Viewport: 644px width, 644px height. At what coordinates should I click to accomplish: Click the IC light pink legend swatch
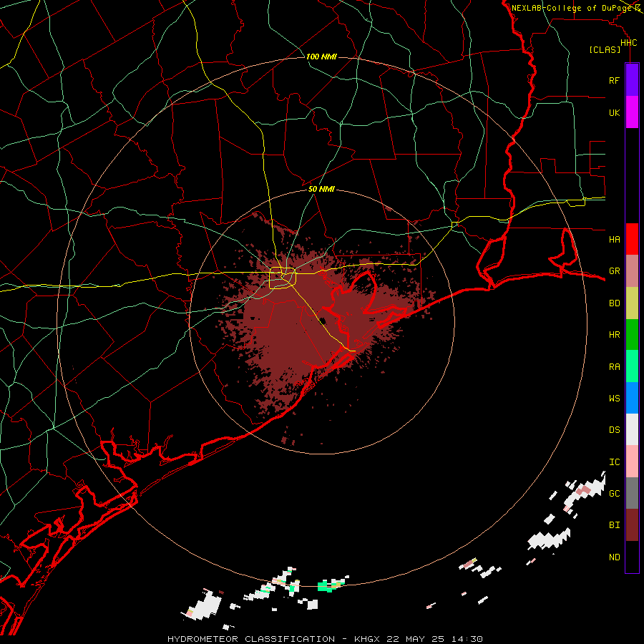coord(632,462)
